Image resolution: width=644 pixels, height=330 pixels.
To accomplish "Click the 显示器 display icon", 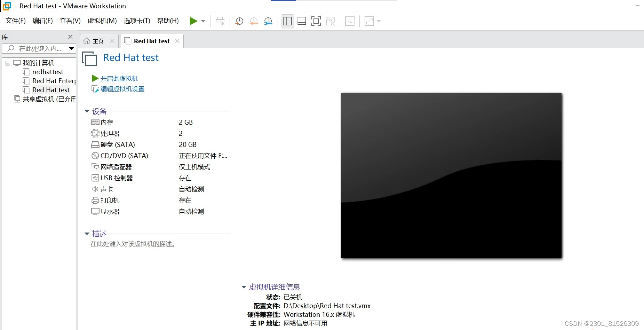I will click(x=95, y=211).
